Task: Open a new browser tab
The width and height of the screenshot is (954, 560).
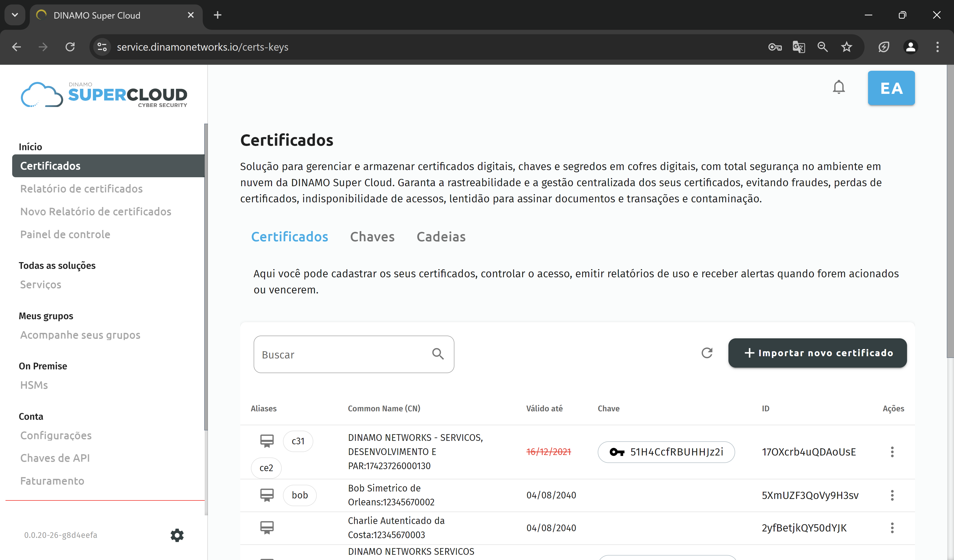Action: [217, 15]
